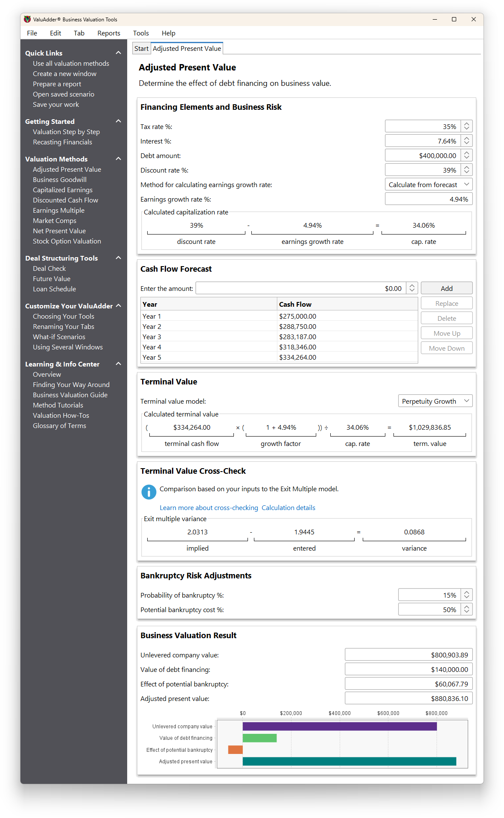This screenshot has width=504, height=818.
Task: Adjust the Debt amount stepper
Action: (x=466, y=155)
